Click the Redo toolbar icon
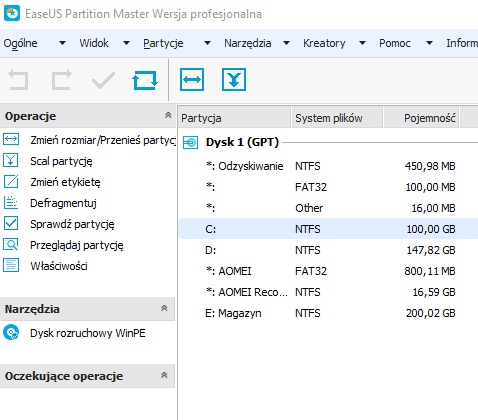 [x=62, y=80]
